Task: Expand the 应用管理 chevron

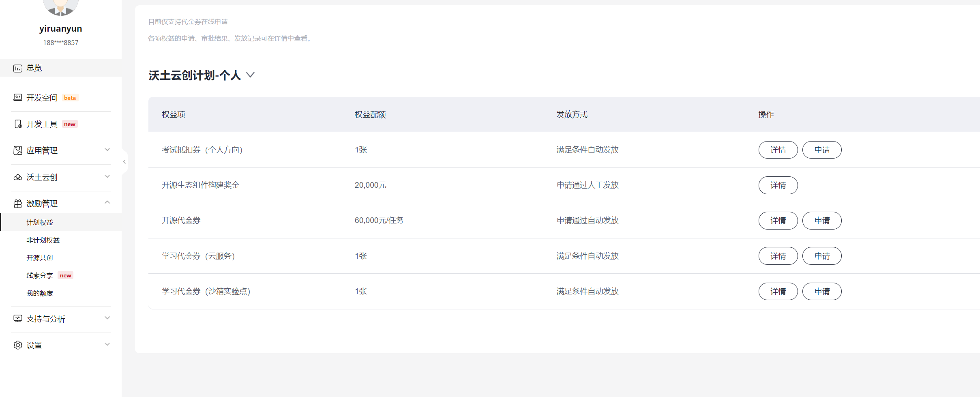Action: [107, 150]
